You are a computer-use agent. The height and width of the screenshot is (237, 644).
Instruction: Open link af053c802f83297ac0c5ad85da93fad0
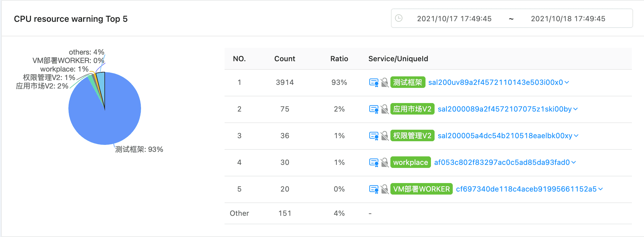502,162
